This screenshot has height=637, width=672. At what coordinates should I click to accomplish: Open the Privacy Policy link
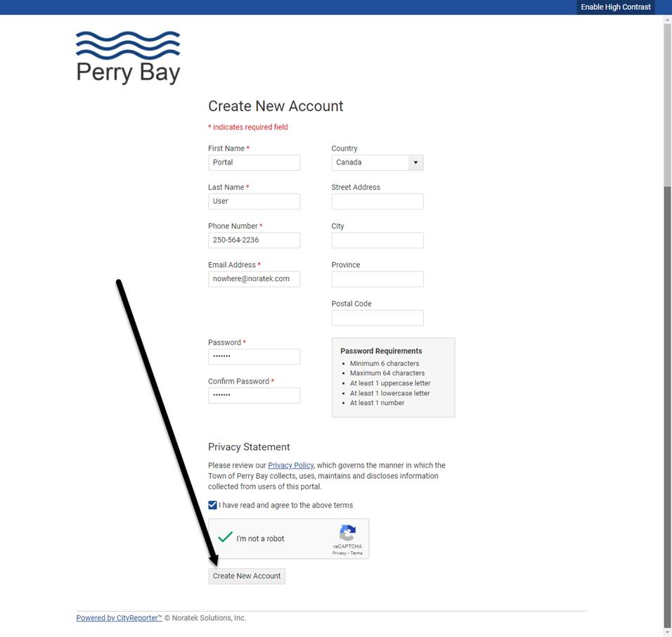pos(290,465)
